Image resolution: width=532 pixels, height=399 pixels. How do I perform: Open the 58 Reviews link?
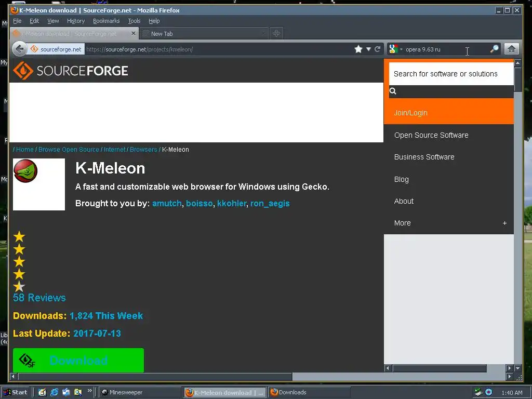click(39, 298)
